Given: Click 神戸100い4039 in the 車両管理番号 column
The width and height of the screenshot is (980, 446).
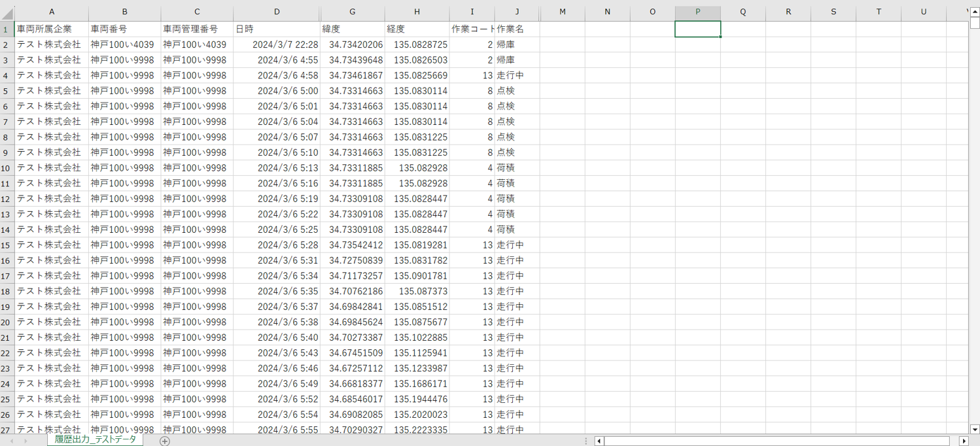Looking at the screenshot, I should (x=197, y=44).
